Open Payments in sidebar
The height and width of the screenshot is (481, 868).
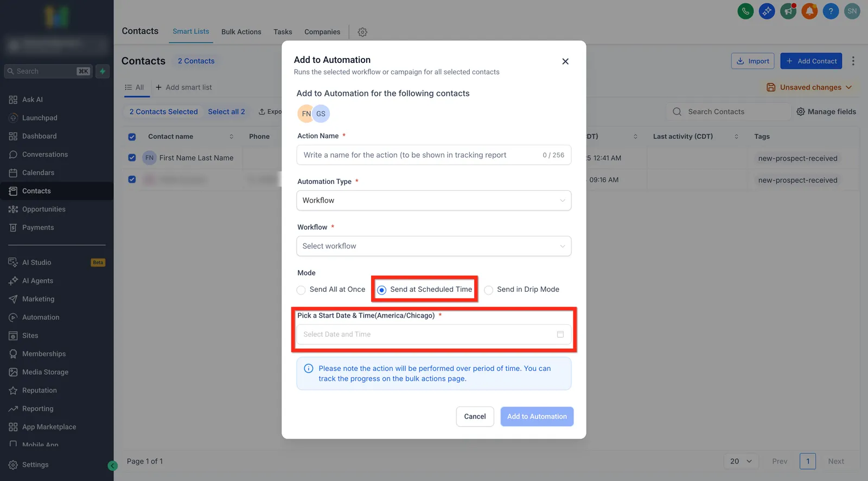coord(38,227)
